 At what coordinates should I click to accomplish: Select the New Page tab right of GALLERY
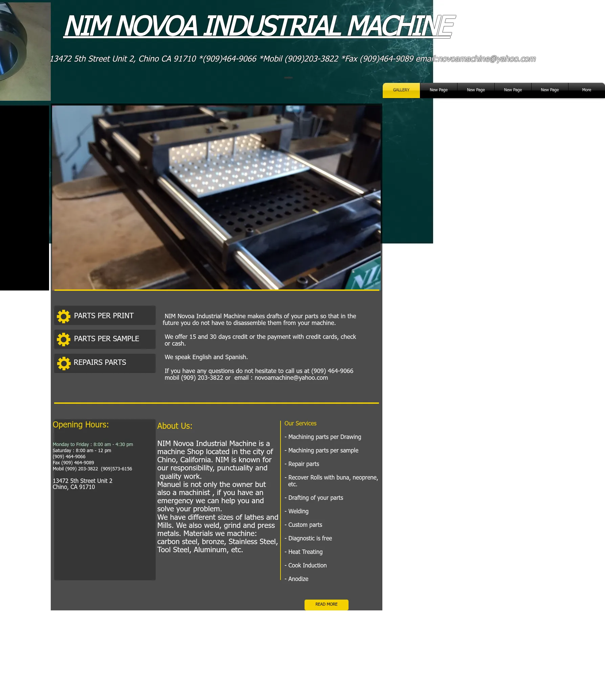439,90
